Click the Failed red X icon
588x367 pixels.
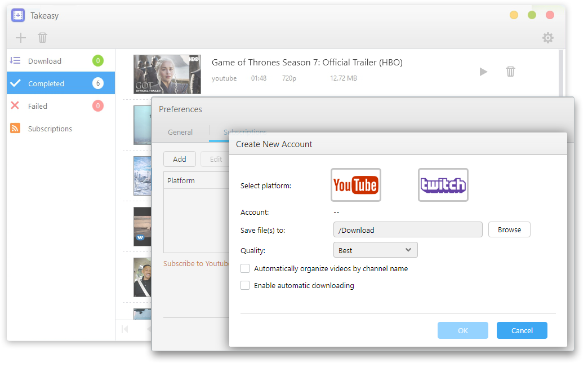click(15, 105)
